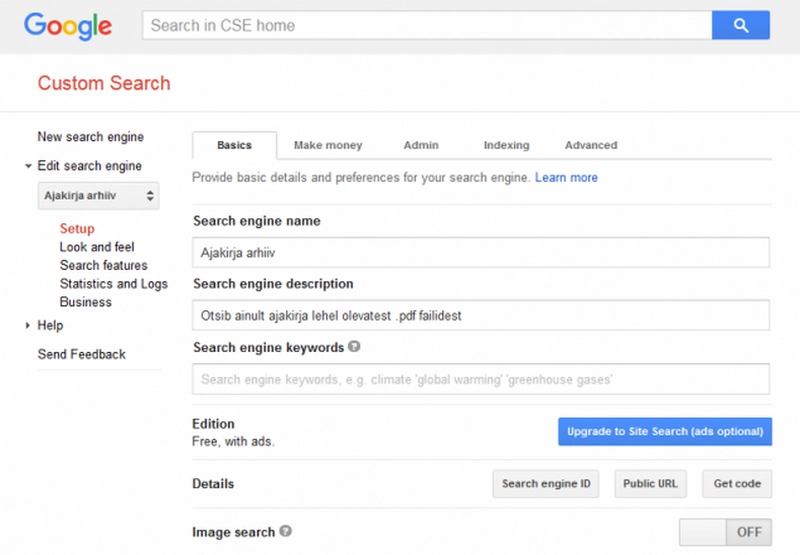Switch to the Make money tab
Viewport: 800px width, 555px height.
(x=328, y=145)
